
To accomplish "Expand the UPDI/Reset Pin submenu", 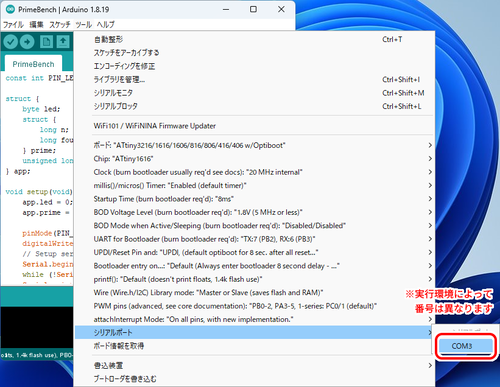I will click(254, 252).
